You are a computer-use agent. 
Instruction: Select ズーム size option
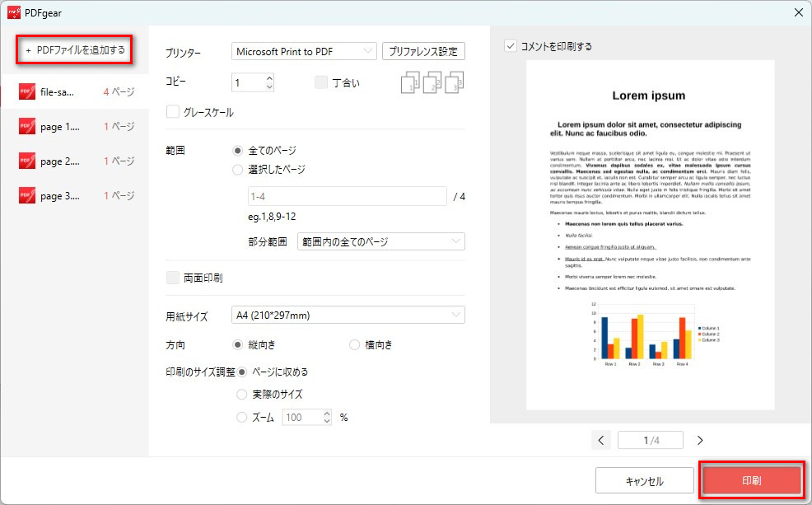[x=241, y=418]
